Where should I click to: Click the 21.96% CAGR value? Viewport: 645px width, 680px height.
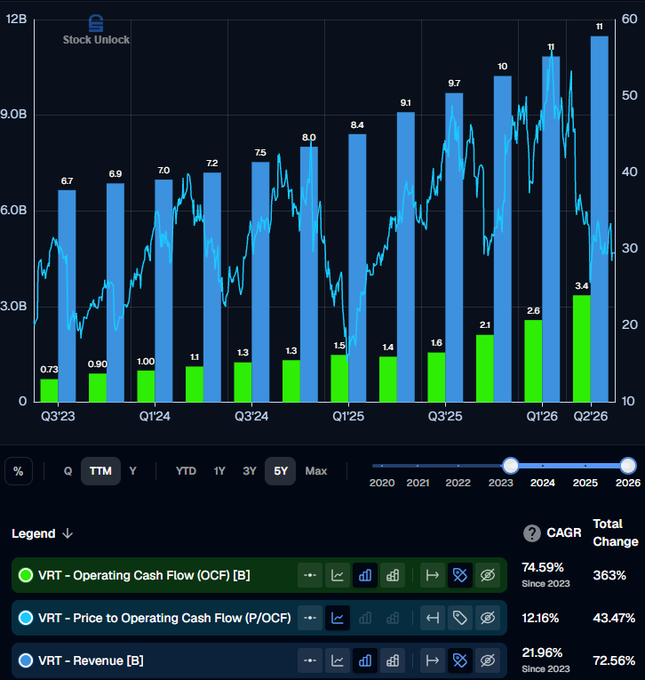pyautogui.click(x=542, y=653)
